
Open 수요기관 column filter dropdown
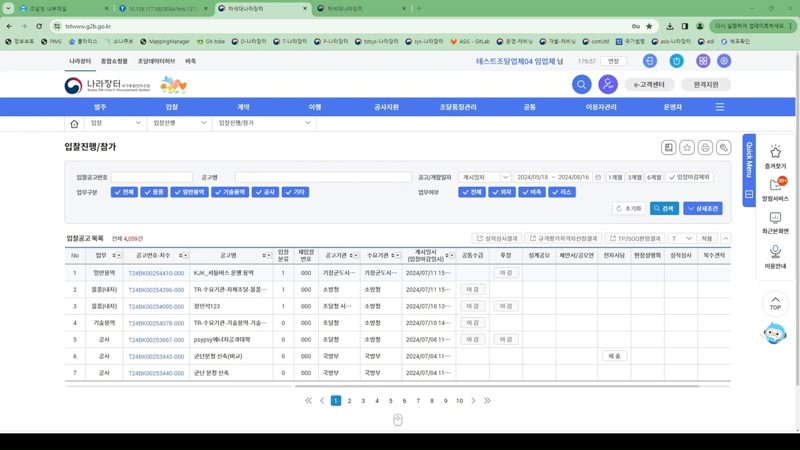[397, 256]
